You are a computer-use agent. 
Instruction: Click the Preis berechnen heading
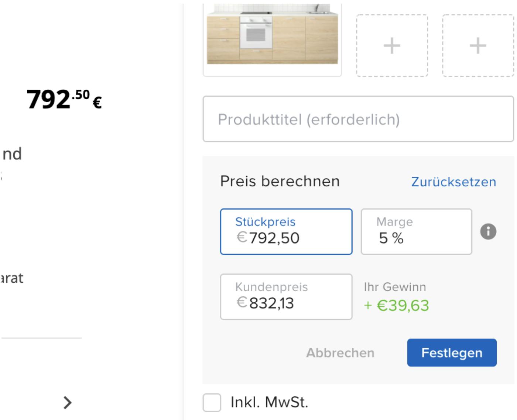(x=280, y=181)
